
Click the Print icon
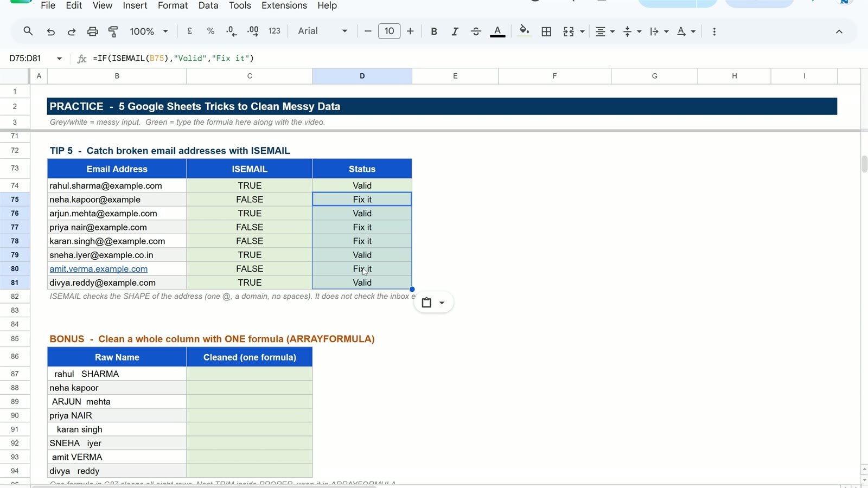point(93,31)
